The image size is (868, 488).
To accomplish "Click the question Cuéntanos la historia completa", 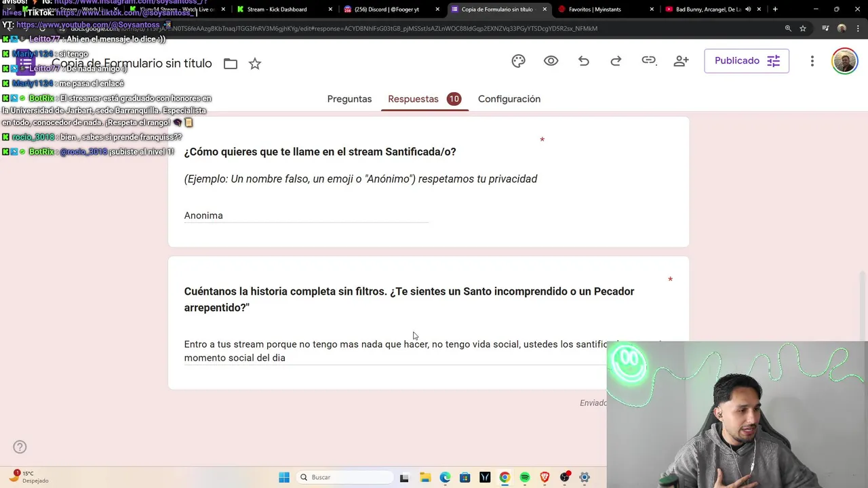I will coord(409,299).
